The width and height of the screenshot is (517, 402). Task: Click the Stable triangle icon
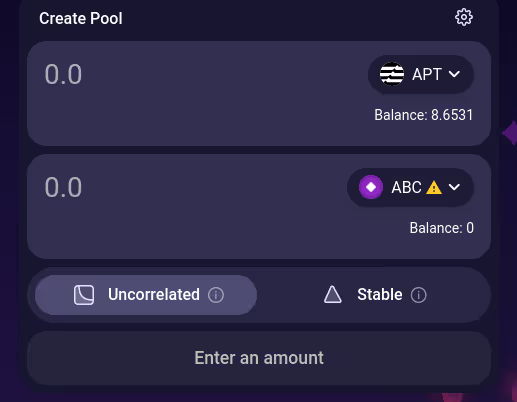point(333,295)
